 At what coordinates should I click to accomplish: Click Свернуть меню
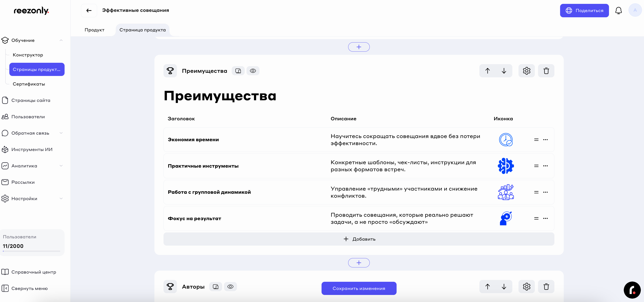click(x=30, y=288)
